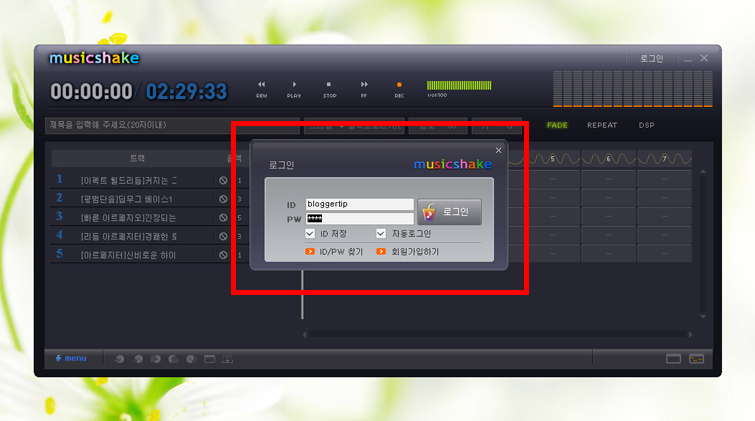Mute track 3 with its circle-slash icon
Image resolution: width=755 pixels, height=421 pixels.
pyautogui.click(x=223, y=218)
